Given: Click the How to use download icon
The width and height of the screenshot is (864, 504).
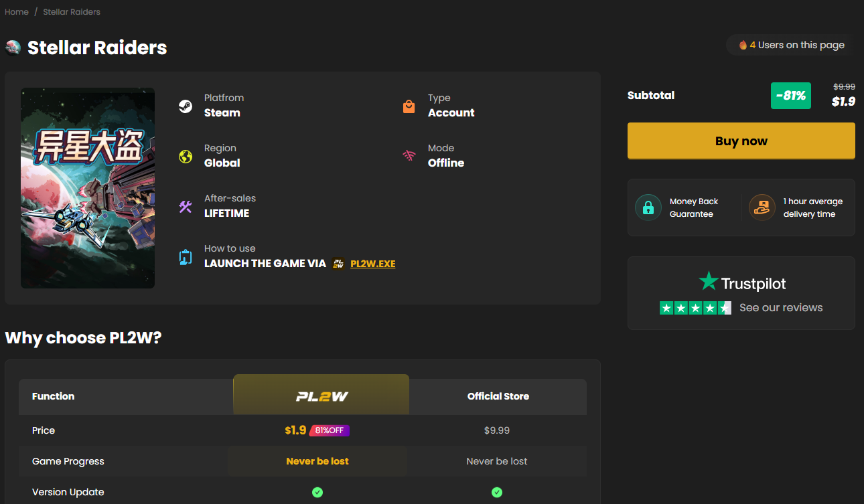Looking at the screenshot, I should [x=186, y=257].
